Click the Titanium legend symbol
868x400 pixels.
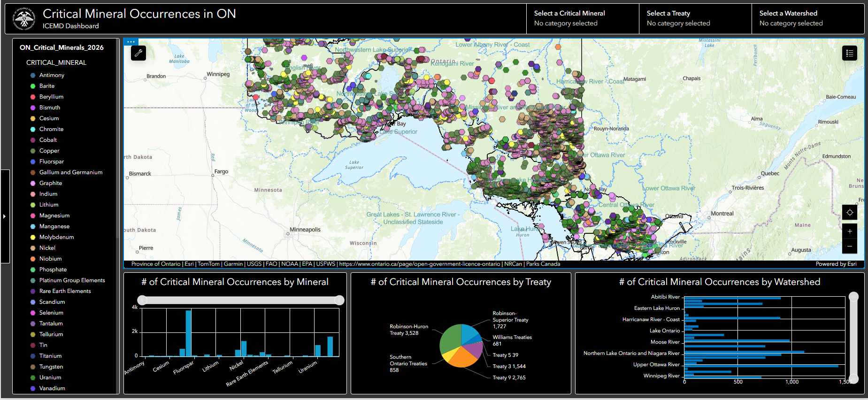[33, 356]
